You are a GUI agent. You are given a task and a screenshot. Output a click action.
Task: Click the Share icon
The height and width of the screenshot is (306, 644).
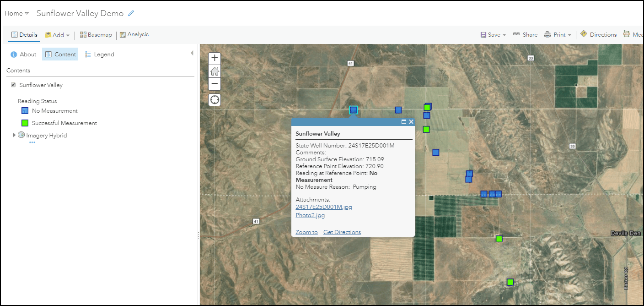(525, 34)
